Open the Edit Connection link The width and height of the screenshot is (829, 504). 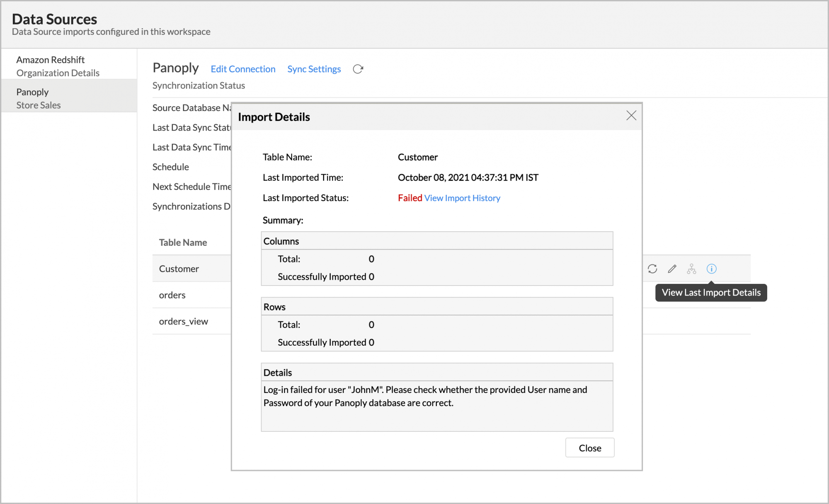(243, 69)
